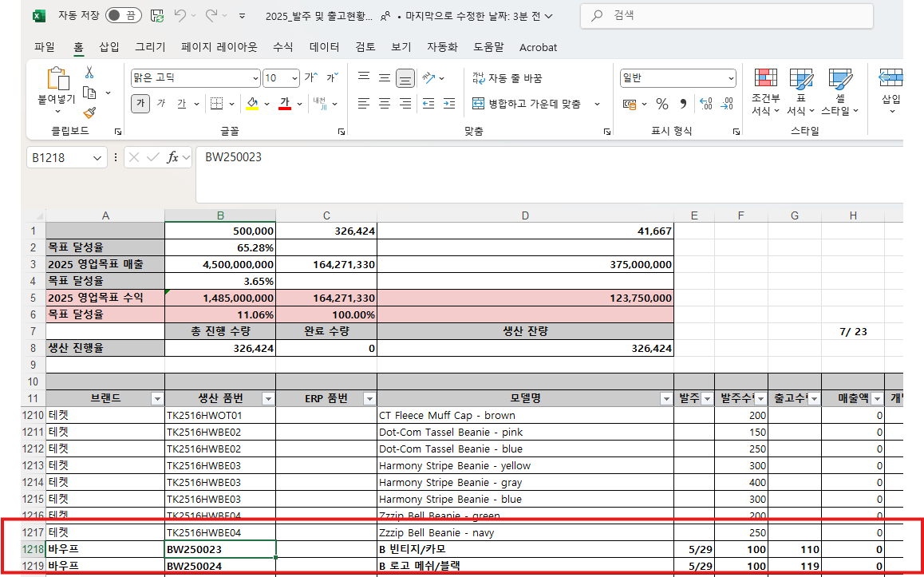The width and height of the screenshot is (924, 577).
Task: Switch to the 데이터 ribbon tab
Action: click(x=322, y=47)
